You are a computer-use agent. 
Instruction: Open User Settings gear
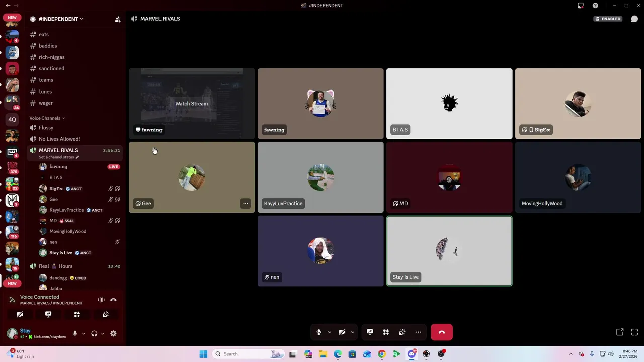point(113,334)
